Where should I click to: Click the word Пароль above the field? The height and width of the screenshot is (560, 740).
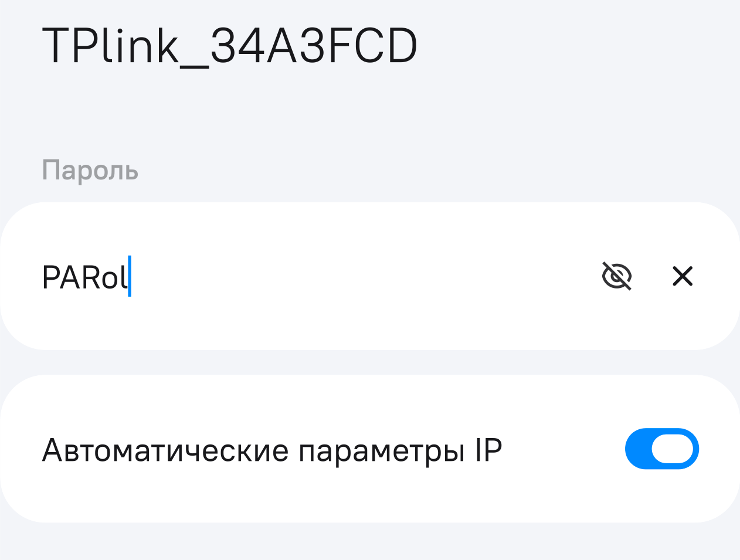[90, 171]
